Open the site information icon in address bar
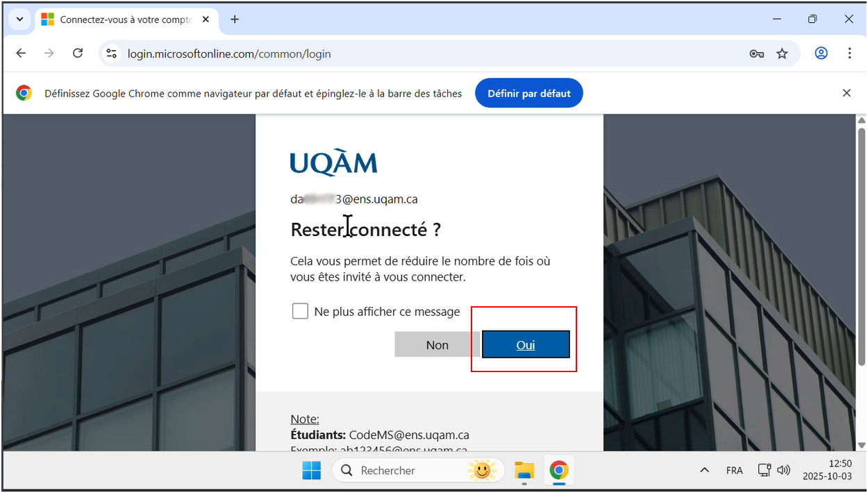Image resolution: width=868 pixels, height=493 pixels. point(112,53)
